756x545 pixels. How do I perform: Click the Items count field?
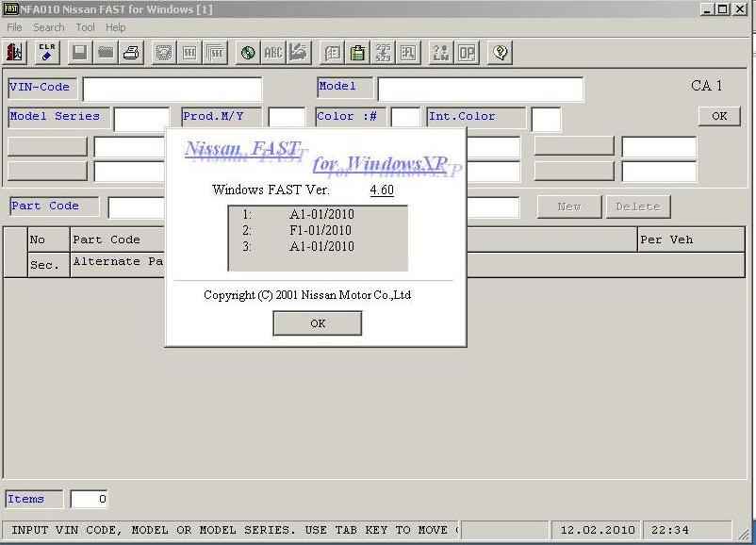(90, 499)
